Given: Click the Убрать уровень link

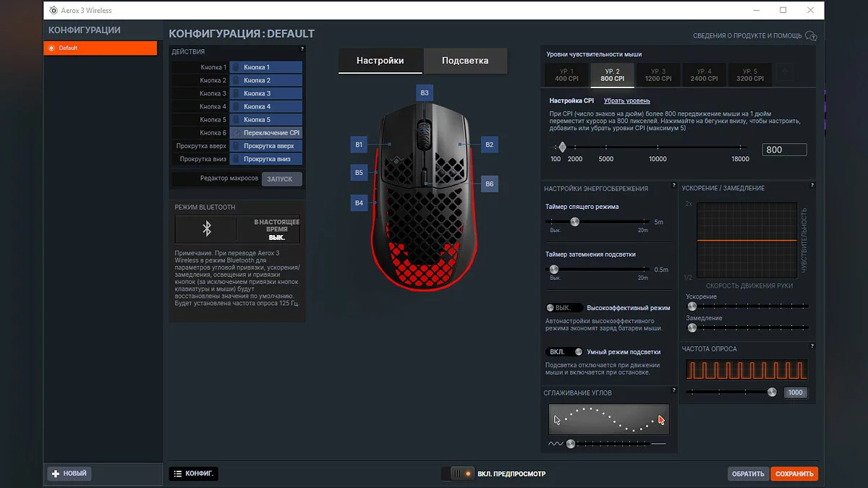Looking at the screenshot, I should (x=626, y=100).
